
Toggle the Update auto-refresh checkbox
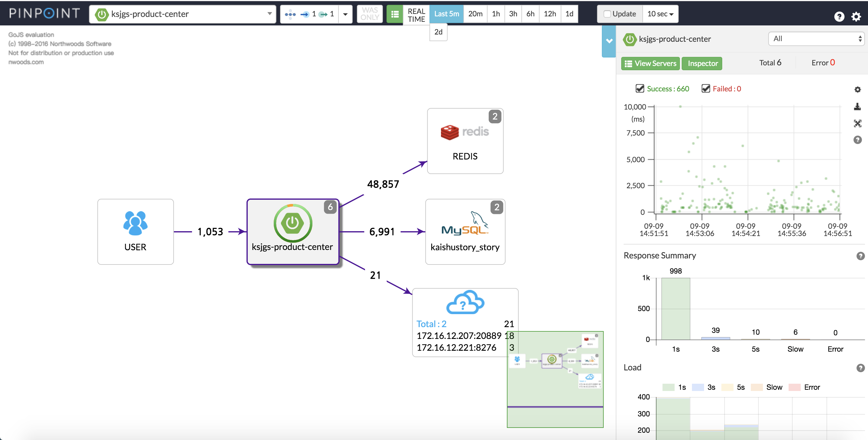(x=607, y=14)
